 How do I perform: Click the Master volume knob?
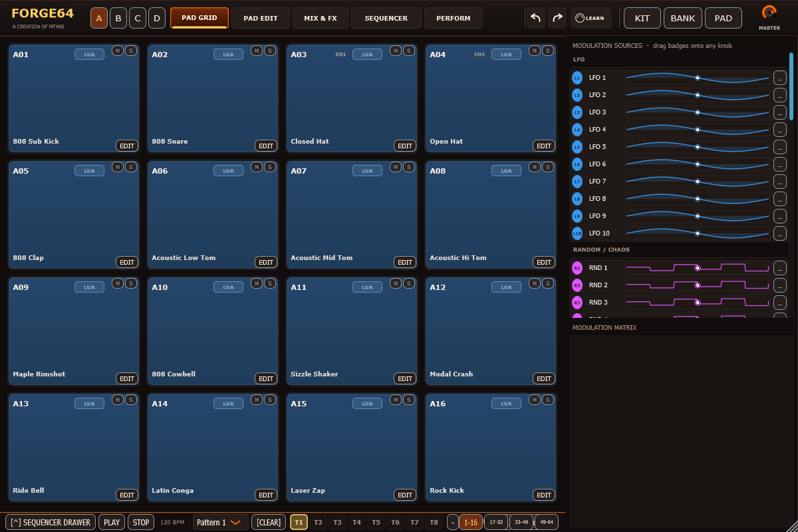(x=769, y=13)
